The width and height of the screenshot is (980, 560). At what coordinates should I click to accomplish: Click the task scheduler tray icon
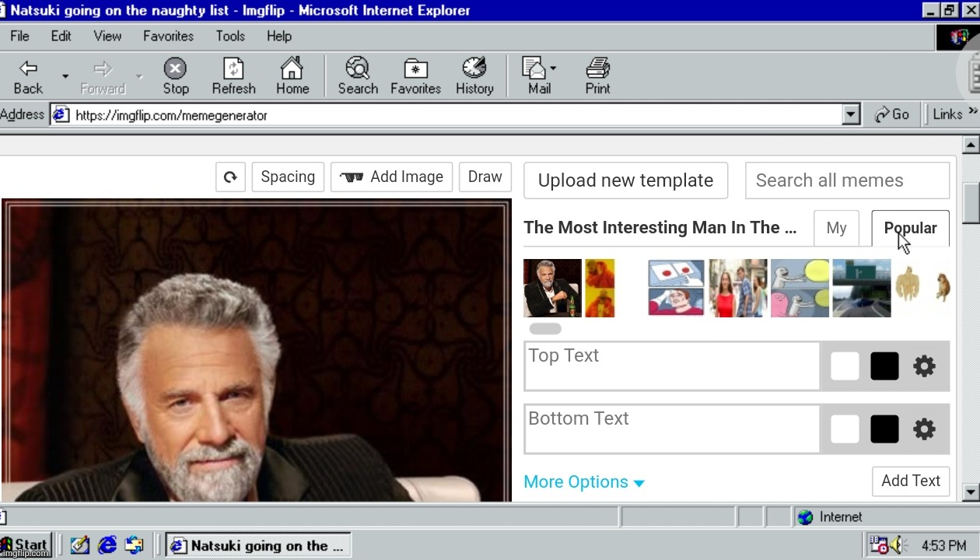click(879, 545)
